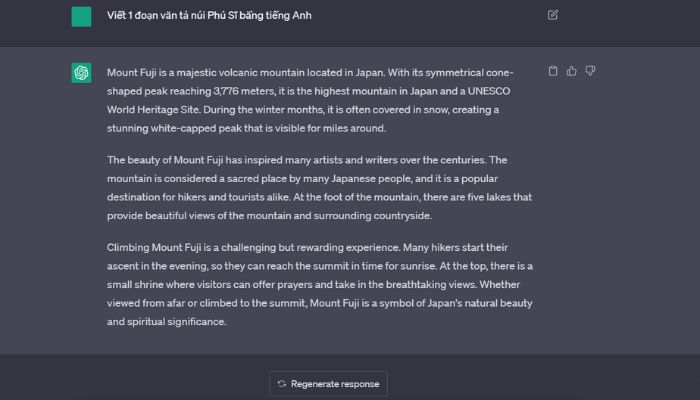Image resolution: width=700 pixels, height=400 pixels.
Task: Click the paragraph beginning 'Climbing Mount Fuji'
Action: pyautogui.click(x=320, y=284)
